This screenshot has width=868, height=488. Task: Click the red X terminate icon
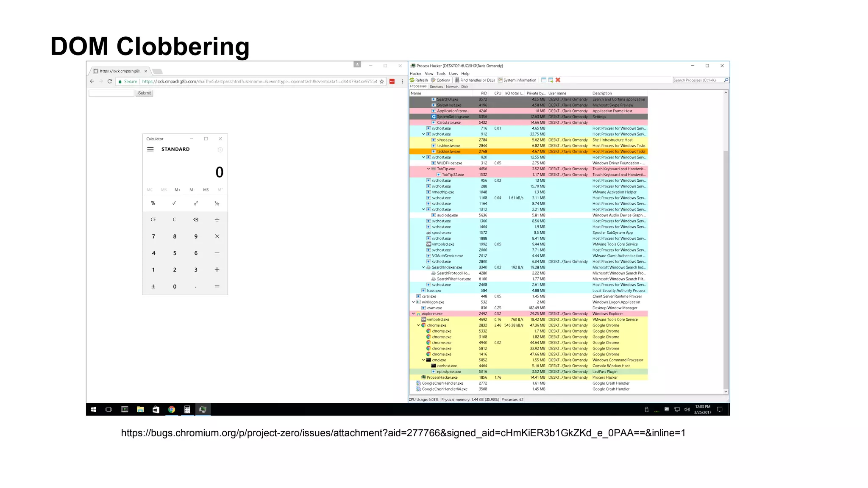click(558, 80)
